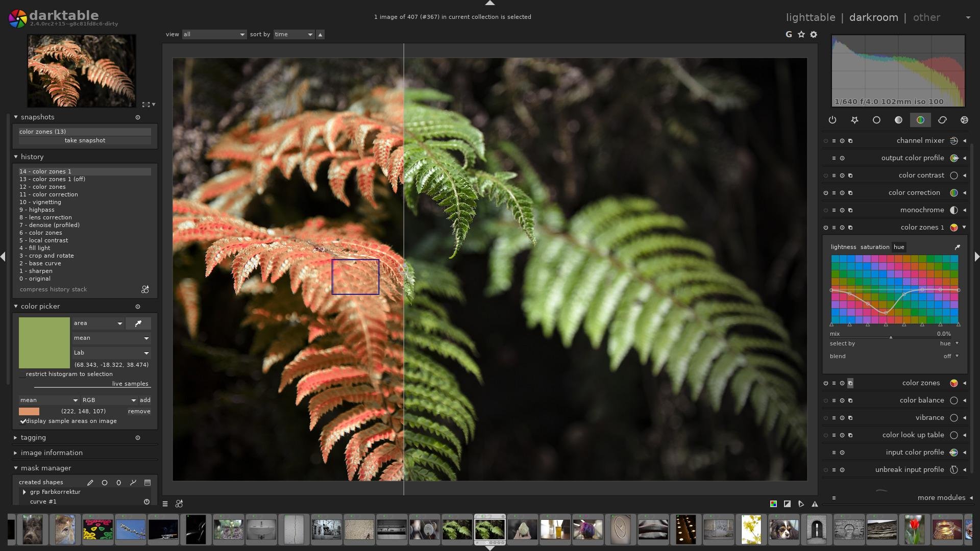Click the monochrome module icon

coord(952,211)
